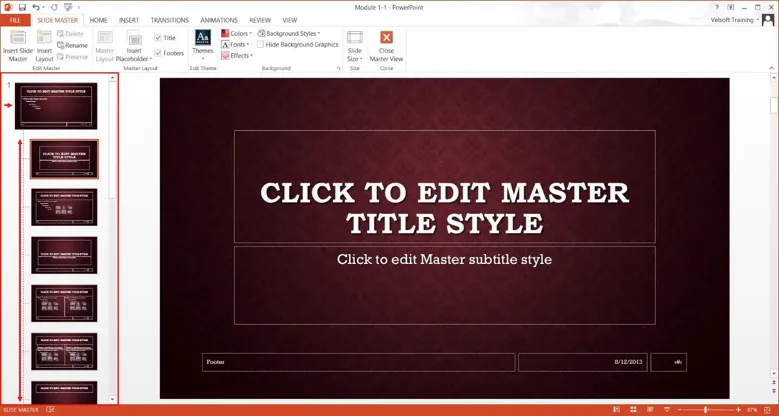The height and width of the screenshot is (416, 779).
Task: Open Background Styles dropdown
Action: tap(289, 33)
